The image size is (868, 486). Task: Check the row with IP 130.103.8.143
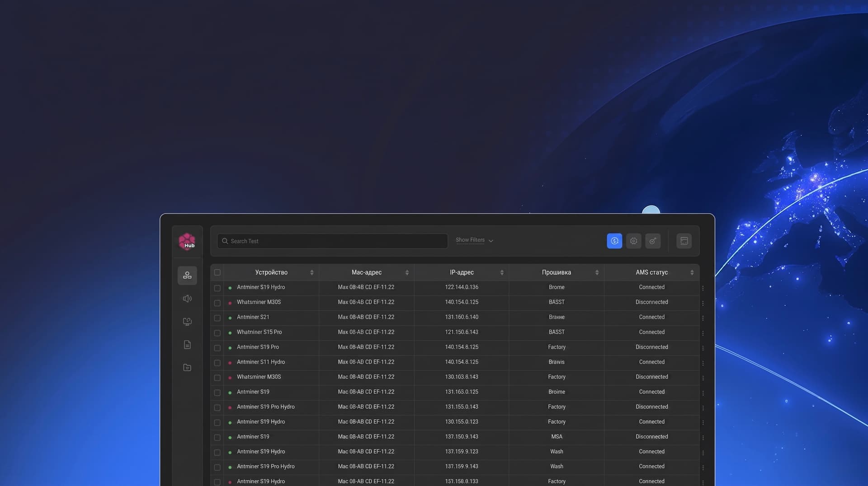[x=217, y=378]
